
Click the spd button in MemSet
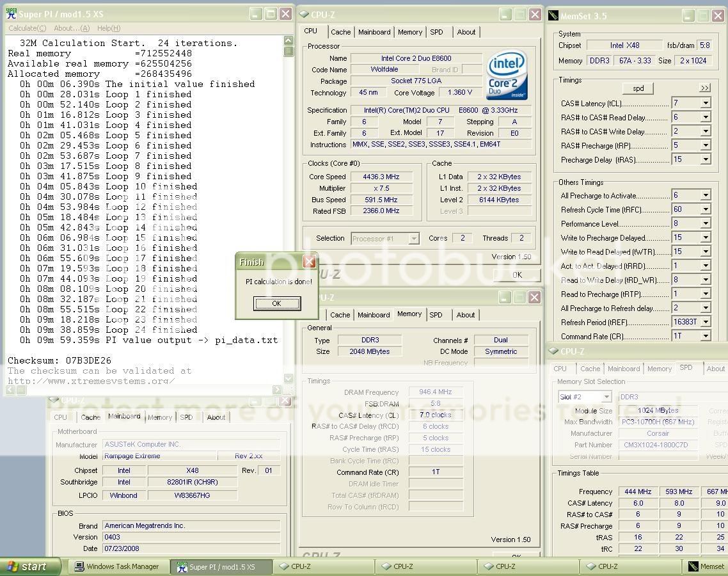tap(638, 88)
